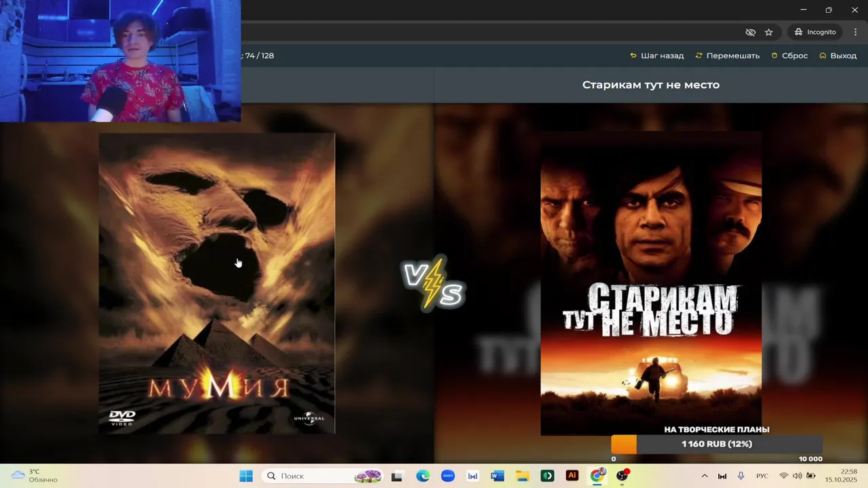Click the Сброс trash icon
This screenshot has width=868, height=488.
coord(774,56)
